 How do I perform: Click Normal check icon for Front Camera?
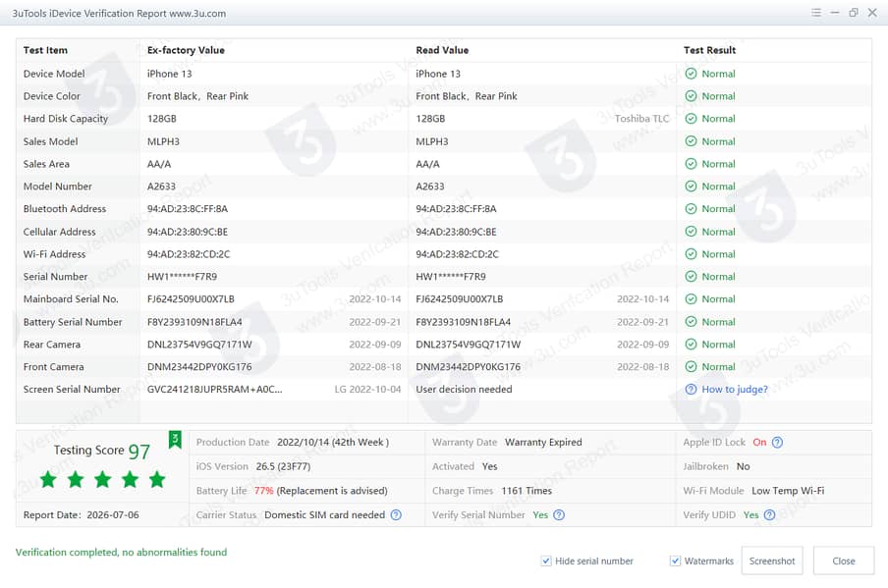coord(691,367)
